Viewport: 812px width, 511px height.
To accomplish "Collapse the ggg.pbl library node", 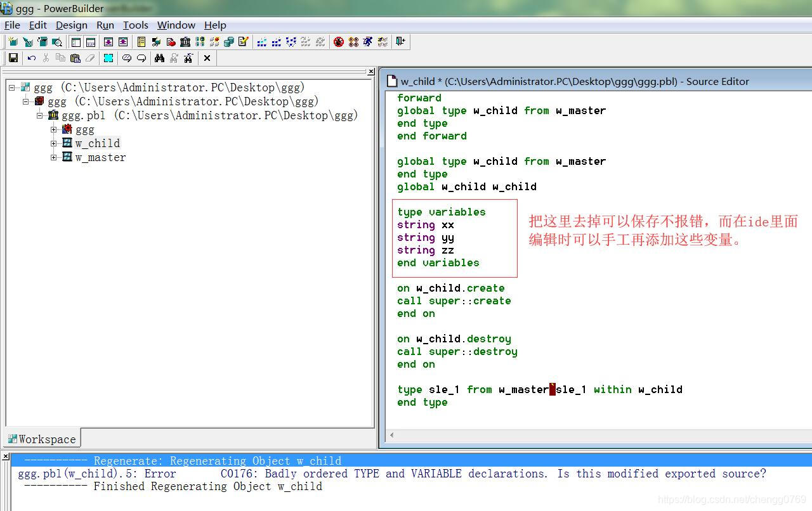I will tap(40, 115).
